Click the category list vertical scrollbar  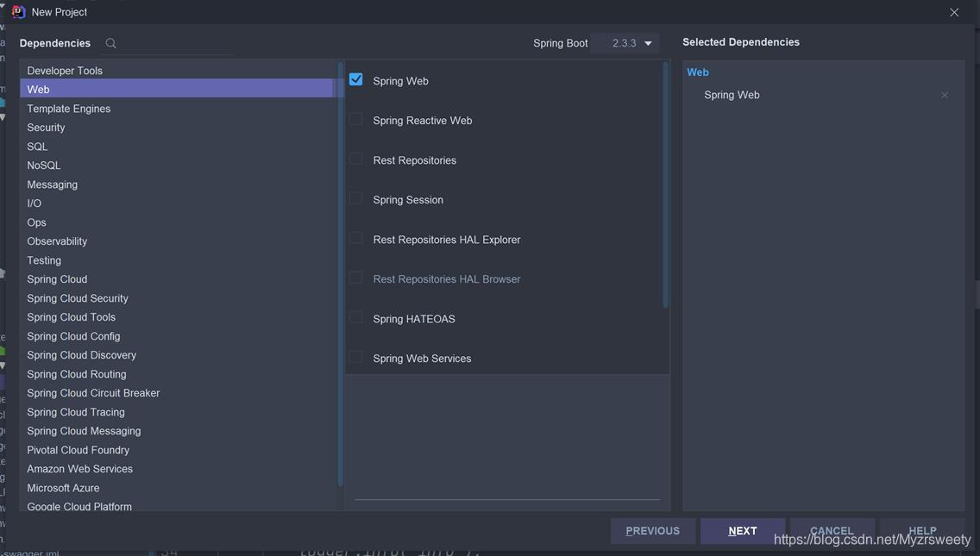[x=340, y=273]
